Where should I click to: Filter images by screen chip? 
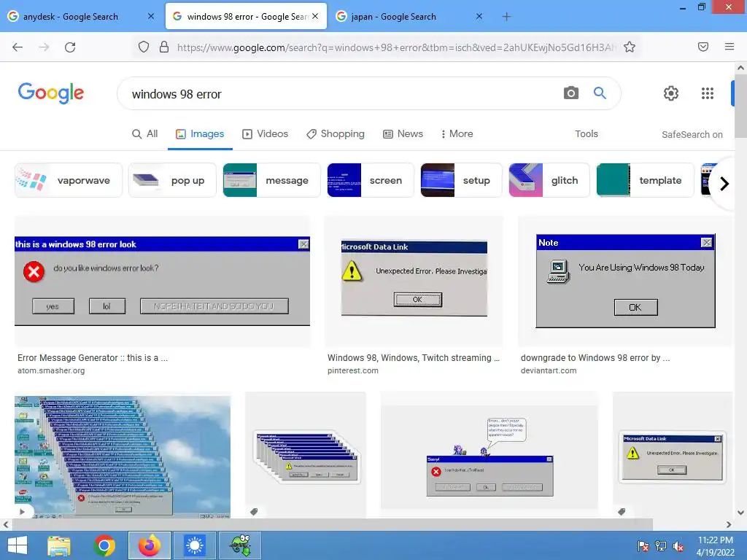pyautogui.click(x=371, y=180)
